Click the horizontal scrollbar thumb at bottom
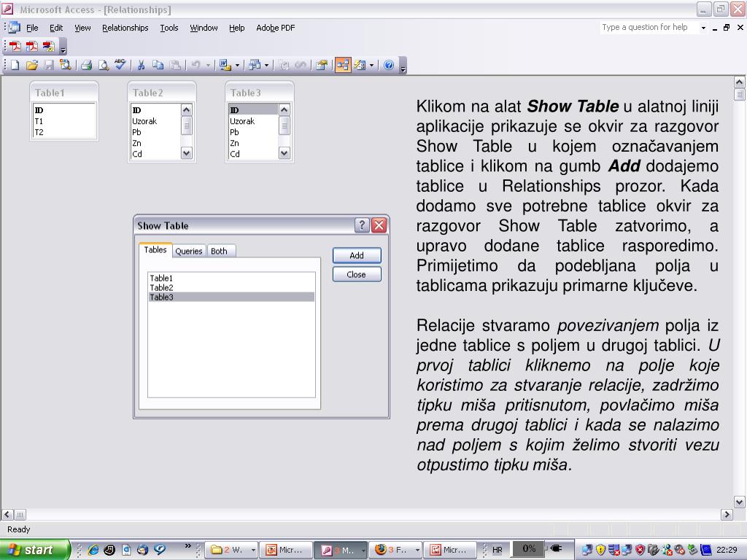The height and width of the screenshot is (560, 747). 20,514
